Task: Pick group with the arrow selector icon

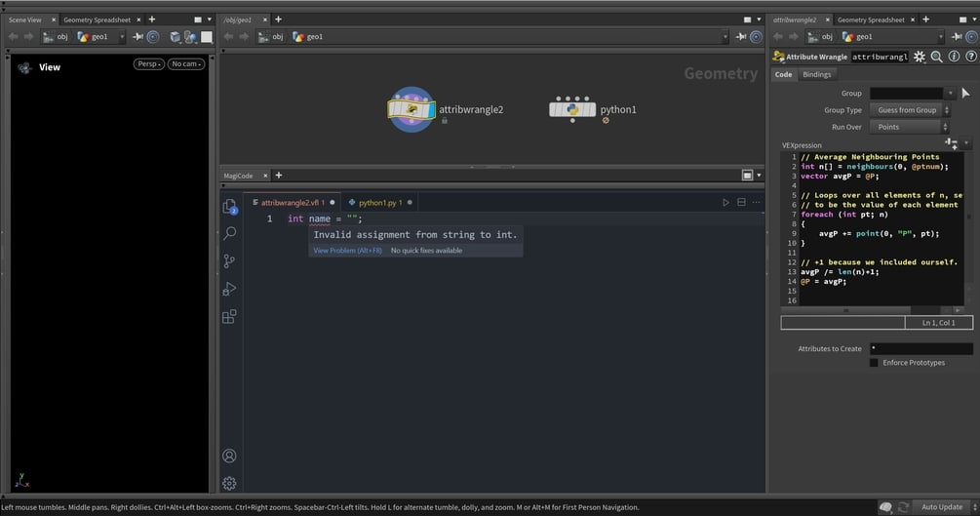Action: pyautogui.click(x=965, y=94)
